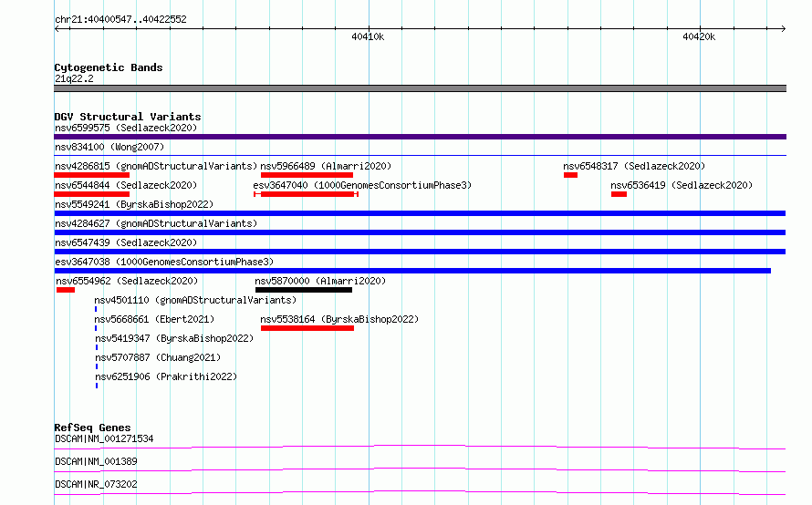Click blue bar under nsv6547439
The image size is (812, 505).
tap(420, 252)
